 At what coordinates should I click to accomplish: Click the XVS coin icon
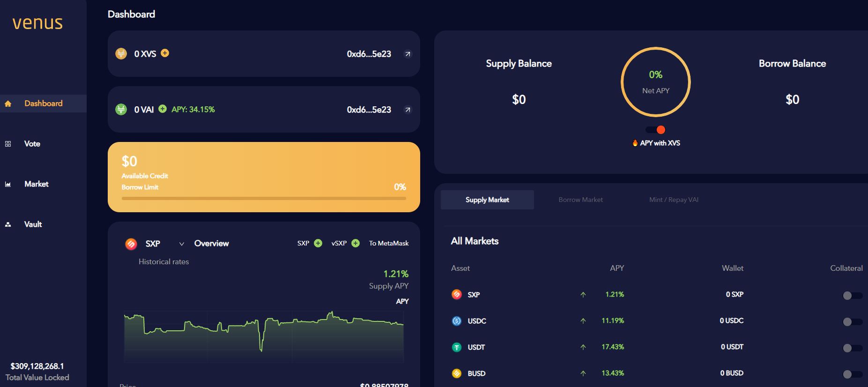[121, 54]
